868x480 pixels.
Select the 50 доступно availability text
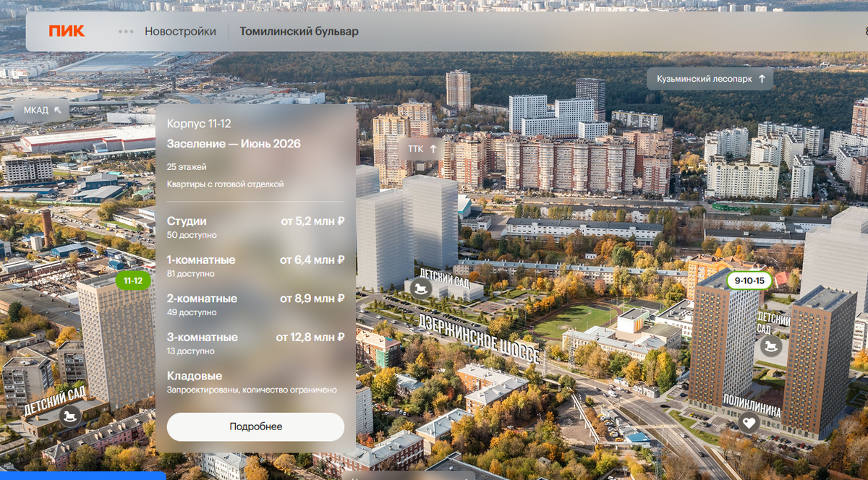[192, 235]
